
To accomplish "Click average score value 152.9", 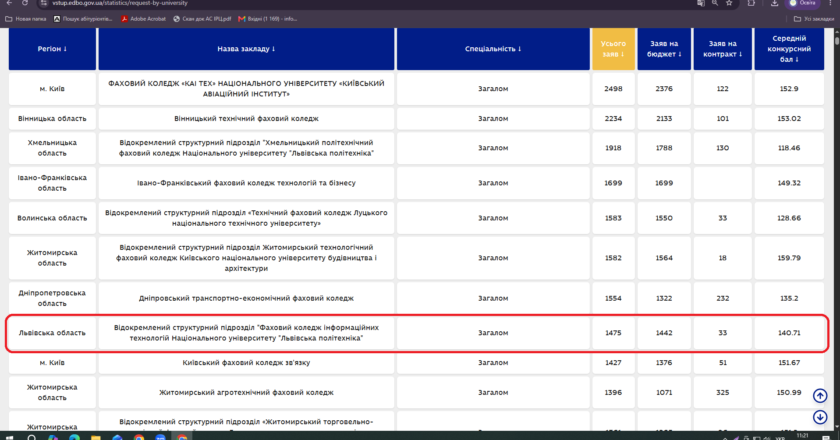I will [789, 88].
